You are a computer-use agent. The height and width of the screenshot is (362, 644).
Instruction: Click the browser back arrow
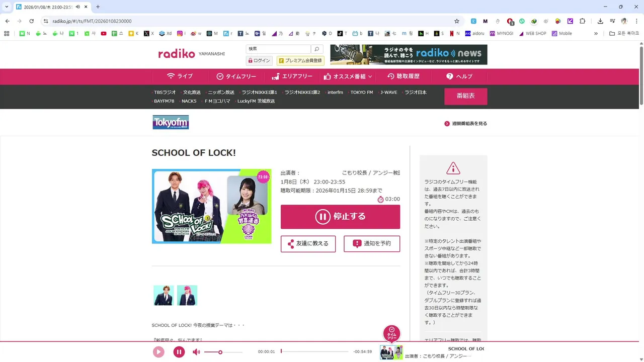point(7,21)
